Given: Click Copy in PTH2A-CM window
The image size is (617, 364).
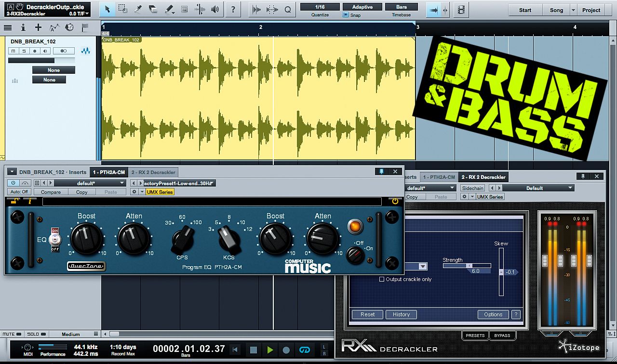Looking at the screenshot, I should click(x=82, y=192).
